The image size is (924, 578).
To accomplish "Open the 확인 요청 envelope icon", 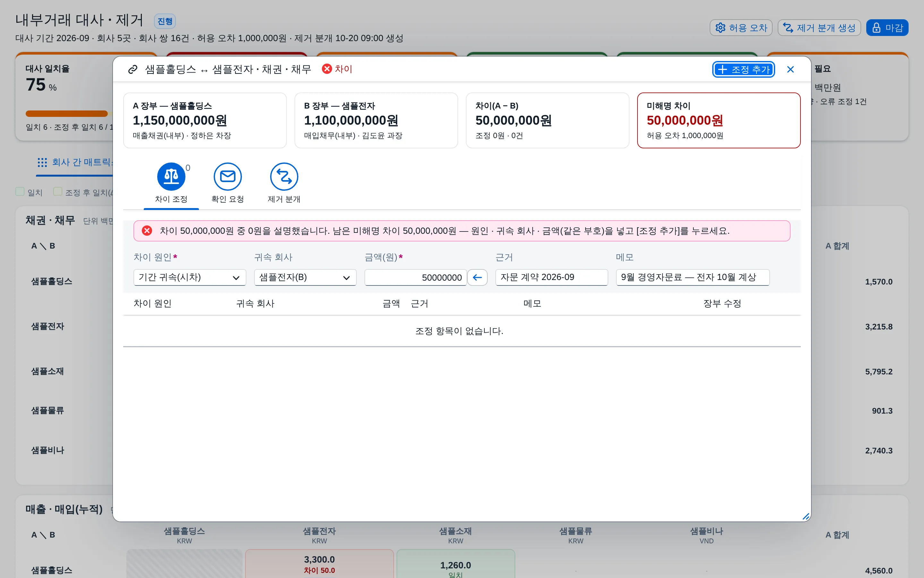I will pyautogui.click(x=227, y=176).
